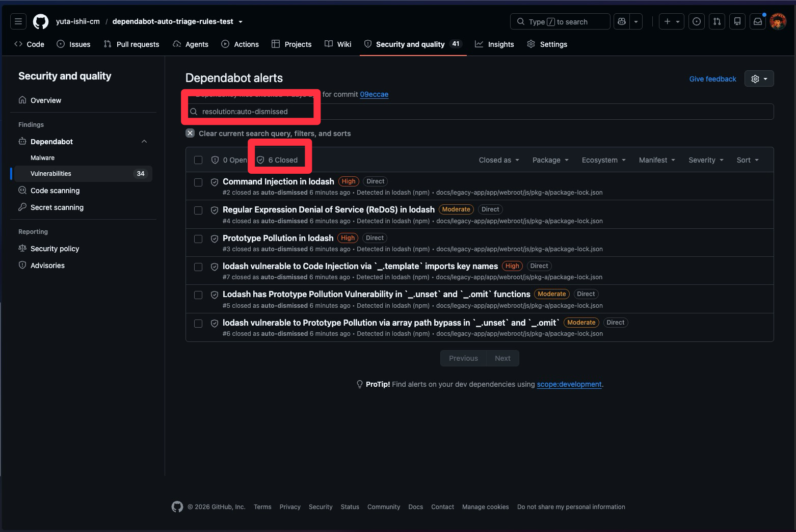
Task: Open the Manifest filter dropdown
Action: coord(657,160)
